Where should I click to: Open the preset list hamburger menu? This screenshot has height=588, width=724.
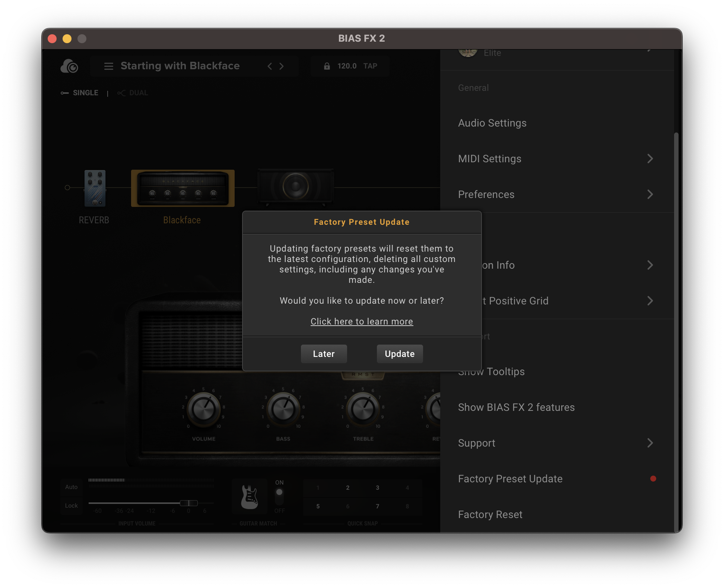pyautogui.click(x=108, y=66)
